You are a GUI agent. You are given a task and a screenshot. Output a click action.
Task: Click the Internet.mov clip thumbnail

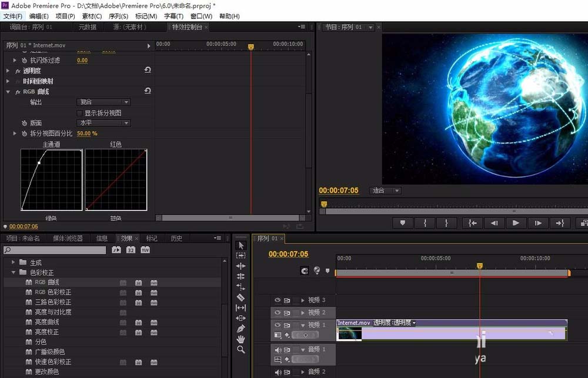349,333
